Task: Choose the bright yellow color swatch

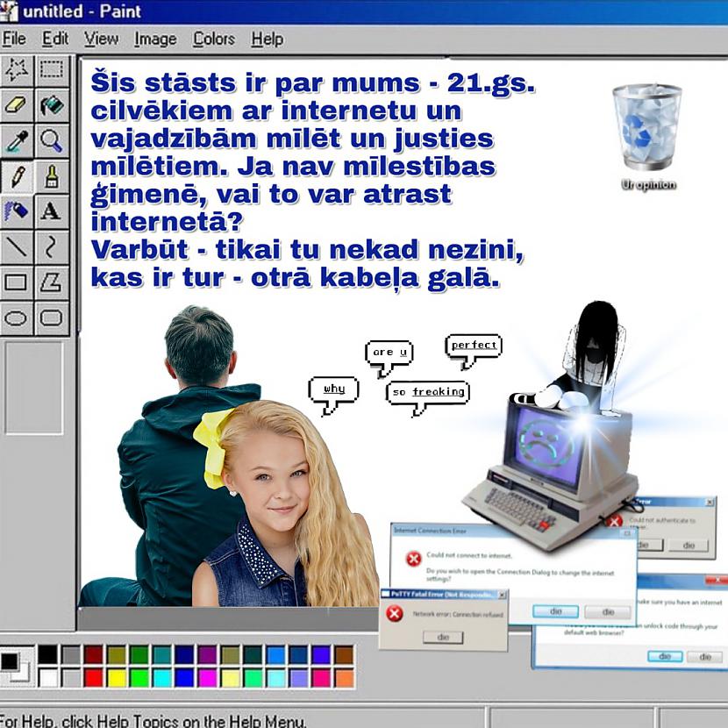Action: tap(116, 678)
